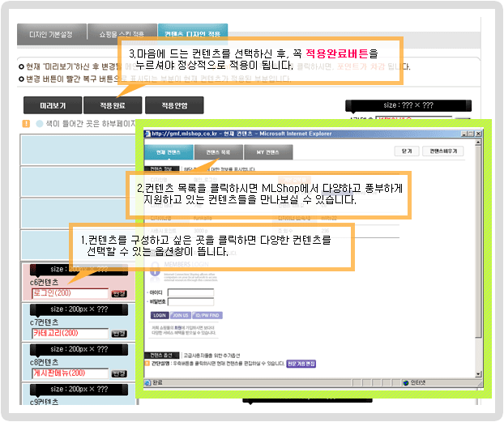
Task: Click the 미리보기 preview button
Action: pos(54,105)
